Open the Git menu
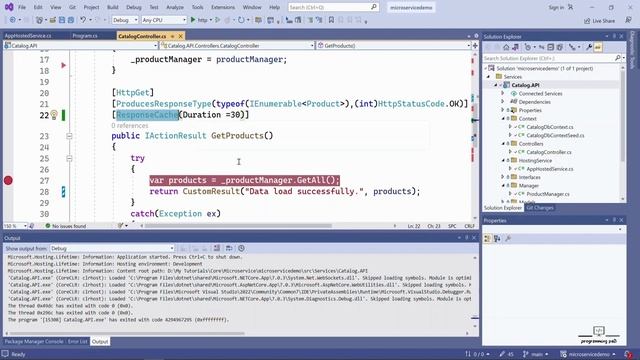640x360 pixels. click(72, 7)
